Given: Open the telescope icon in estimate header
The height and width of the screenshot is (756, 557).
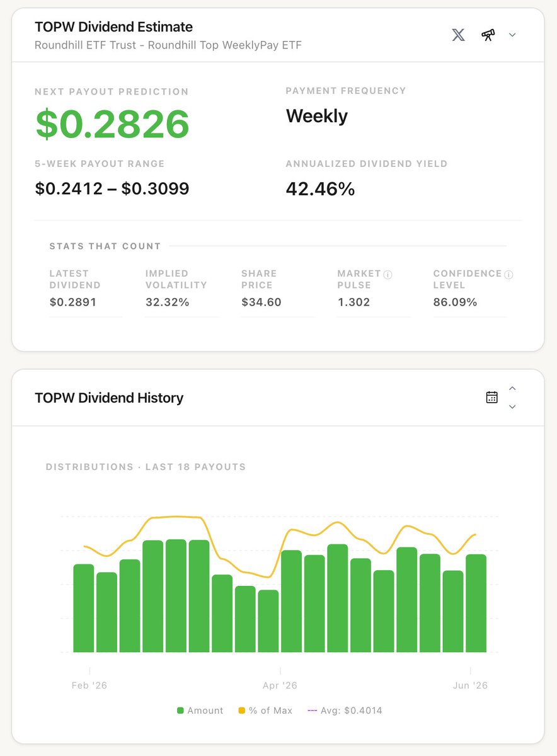Looking at the screenshot, I should point(488,35).
